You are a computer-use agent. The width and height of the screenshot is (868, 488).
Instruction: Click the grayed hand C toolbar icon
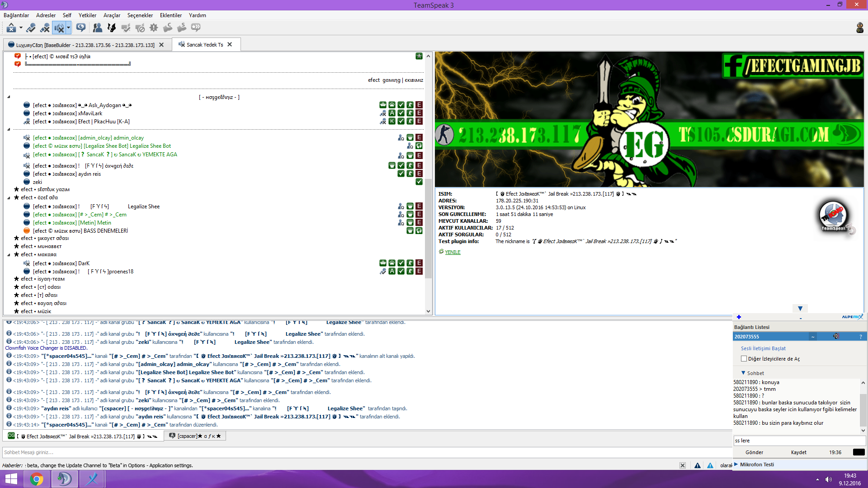coord(168,28)
